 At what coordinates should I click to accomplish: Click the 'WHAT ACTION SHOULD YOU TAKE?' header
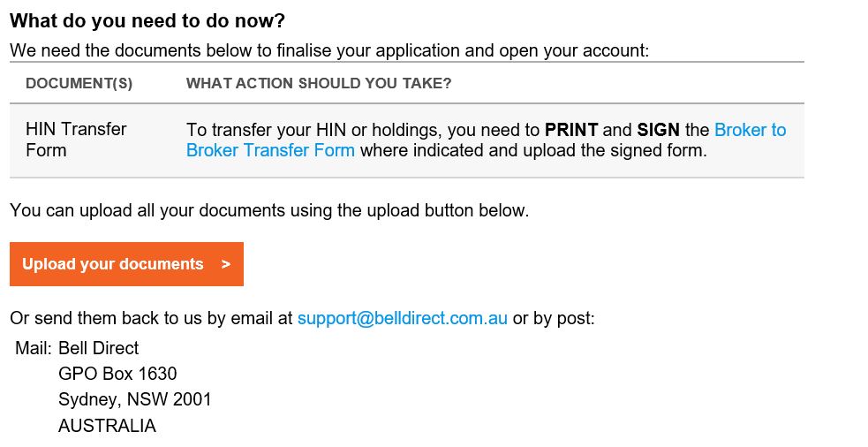[x=319, y=84]
